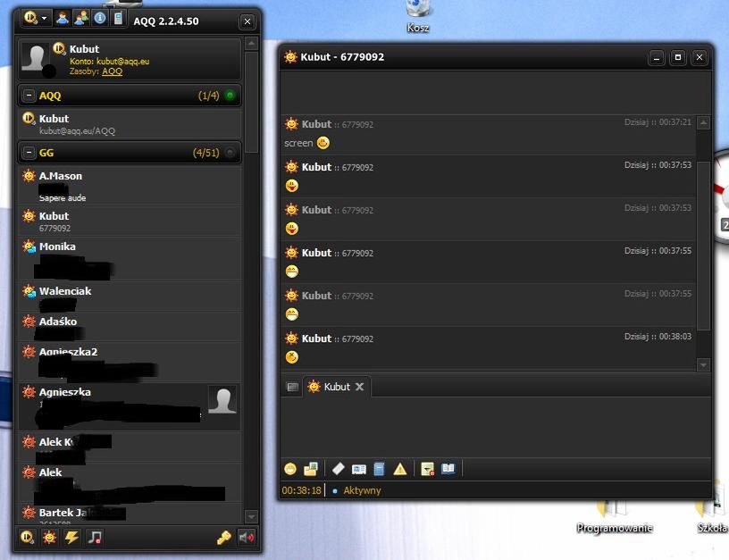
Task: Click the Kubut profile avatar image
Action: pos(35,58)
